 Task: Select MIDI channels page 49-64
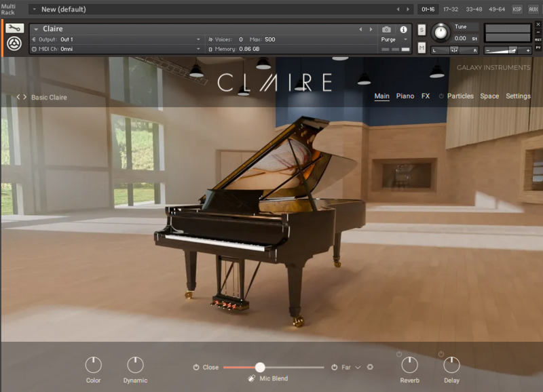click(497, 9)
